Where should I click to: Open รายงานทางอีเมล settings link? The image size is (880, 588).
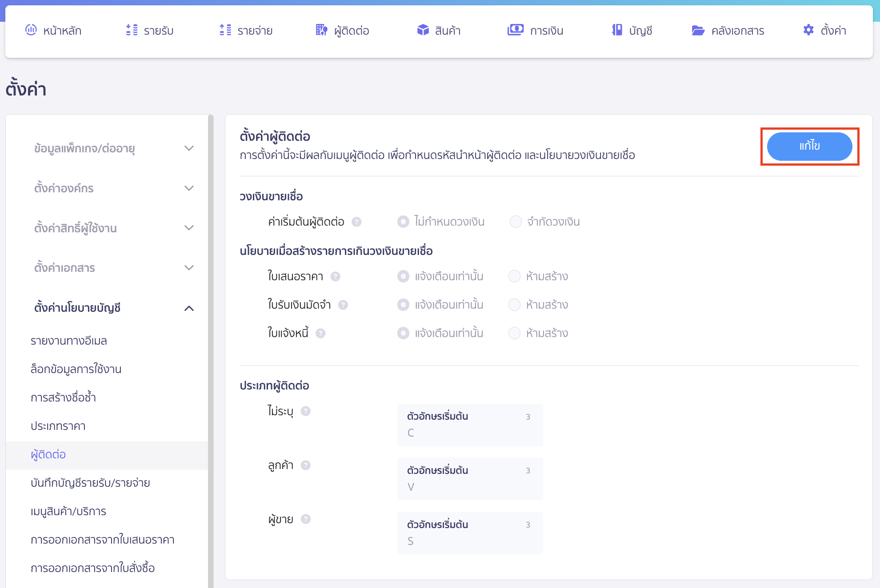[68, 341]
